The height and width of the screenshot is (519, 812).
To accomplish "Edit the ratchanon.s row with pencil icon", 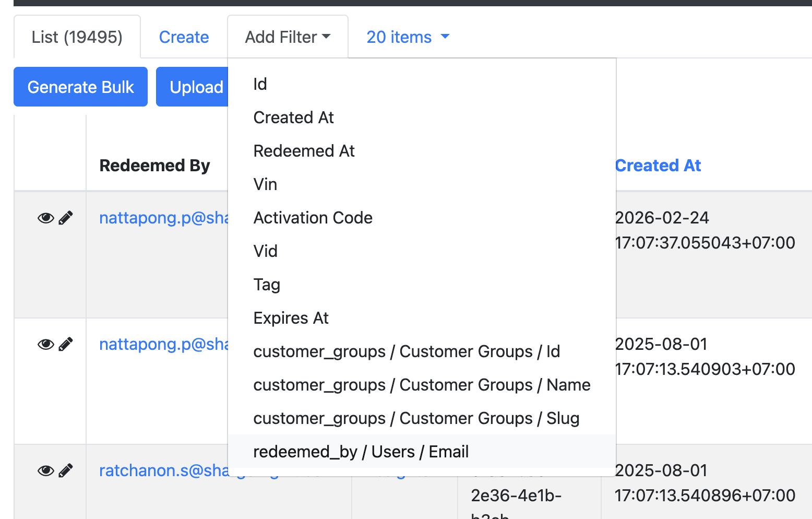I will (x=66, y=470).
